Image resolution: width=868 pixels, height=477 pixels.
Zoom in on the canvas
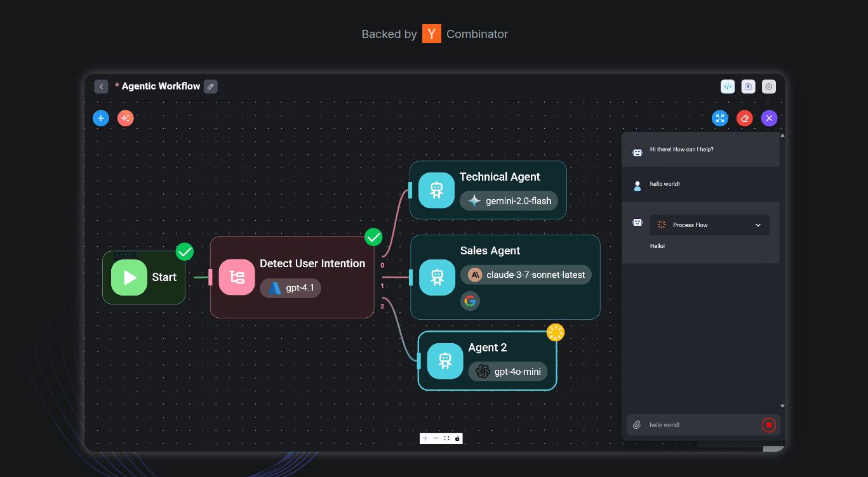(x=425, y=438)
